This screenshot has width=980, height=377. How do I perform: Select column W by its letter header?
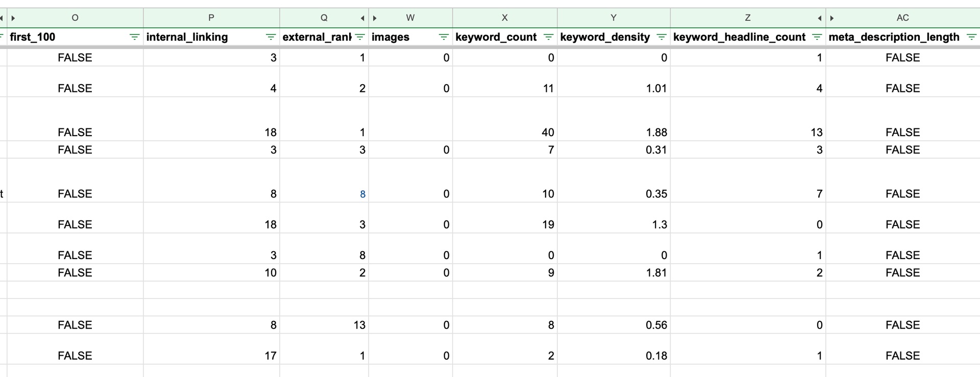point(410,18)
